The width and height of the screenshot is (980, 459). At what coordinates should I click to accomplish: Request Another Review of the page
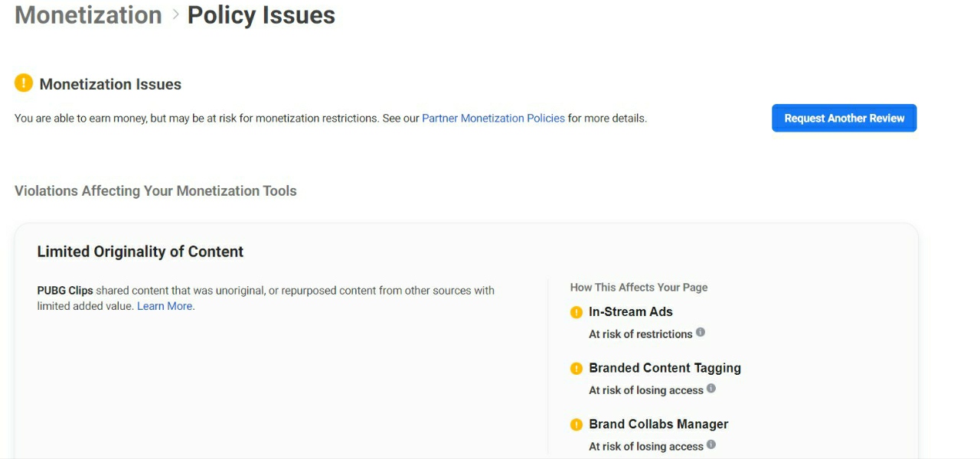844,118
